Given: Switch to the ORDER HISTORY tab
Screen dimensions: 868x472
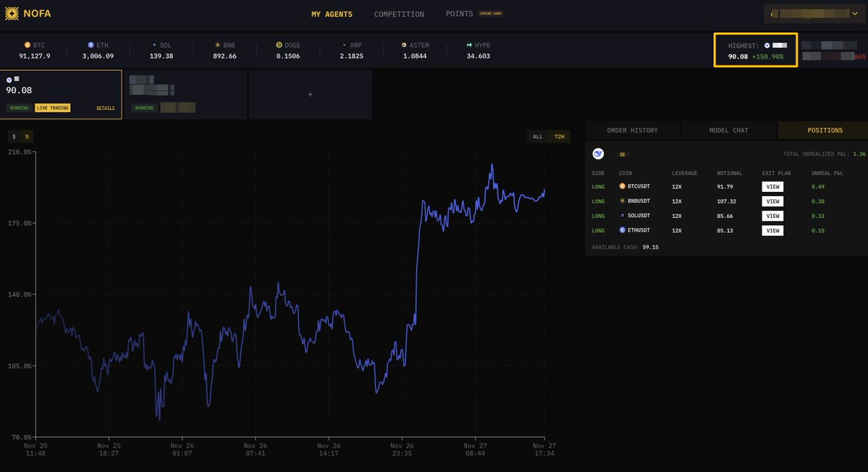Looking at the screenshot, I should [633, 130].
